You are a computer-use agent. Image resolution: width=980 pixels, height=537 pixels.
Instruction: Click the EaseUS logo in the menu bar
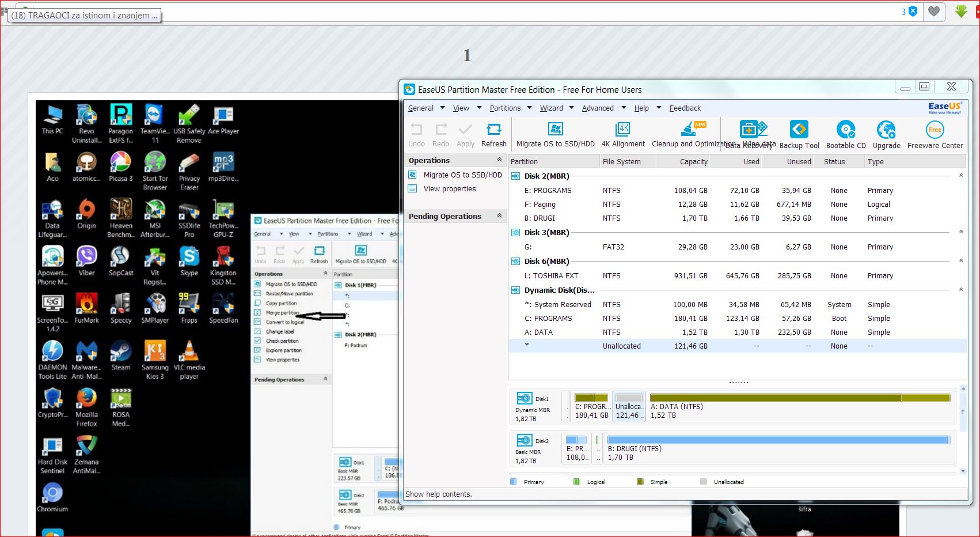coord(944,108)
